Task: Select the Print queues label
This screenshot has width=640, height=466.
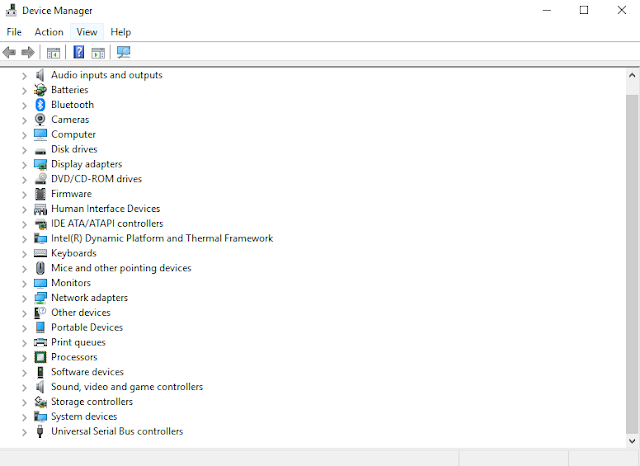Action: coord(78,342)
